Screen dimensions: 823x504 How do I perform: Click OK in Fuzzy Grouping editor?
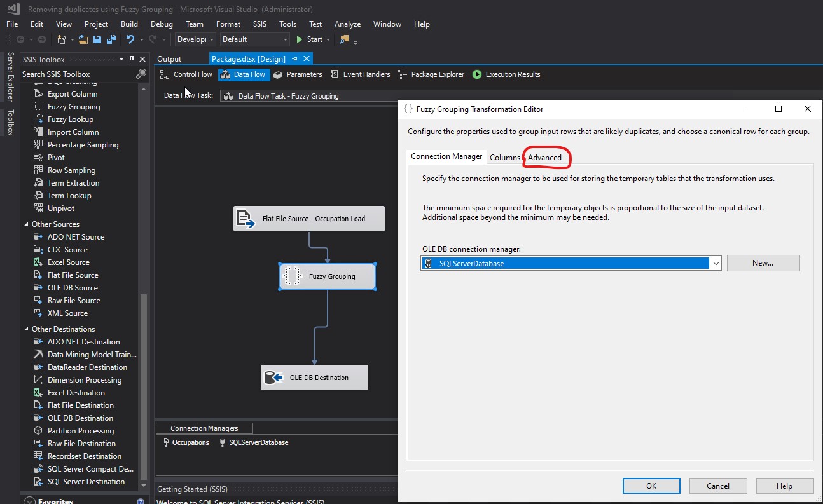click(651, 486)
